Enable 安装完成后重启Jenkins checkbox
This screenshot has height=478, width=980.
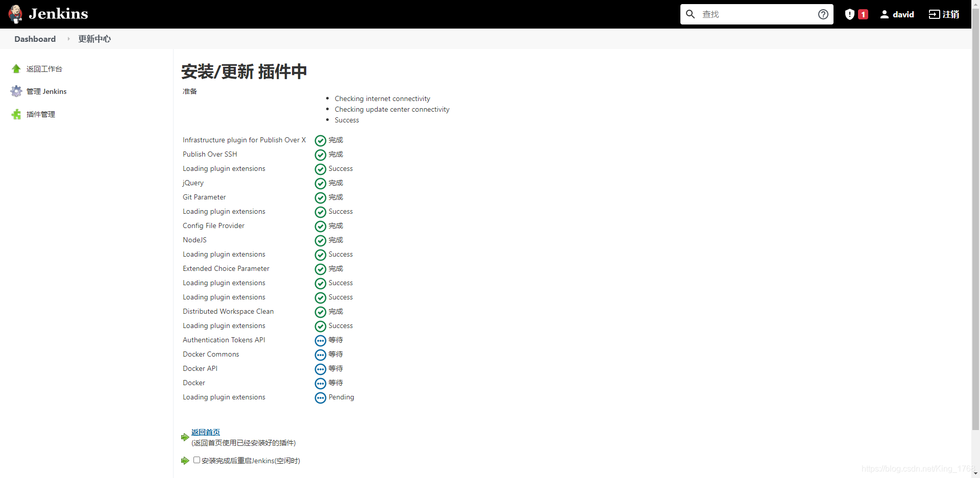[197, 460]
